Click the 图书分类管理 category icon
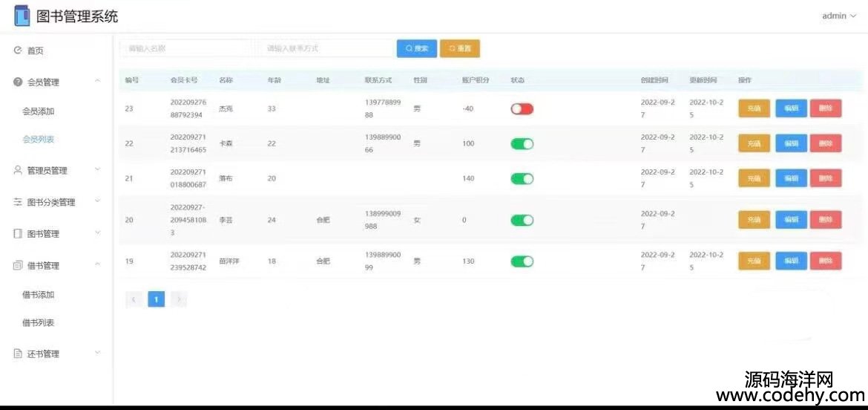This screenshot has width=868, height=410. point(18,202)
